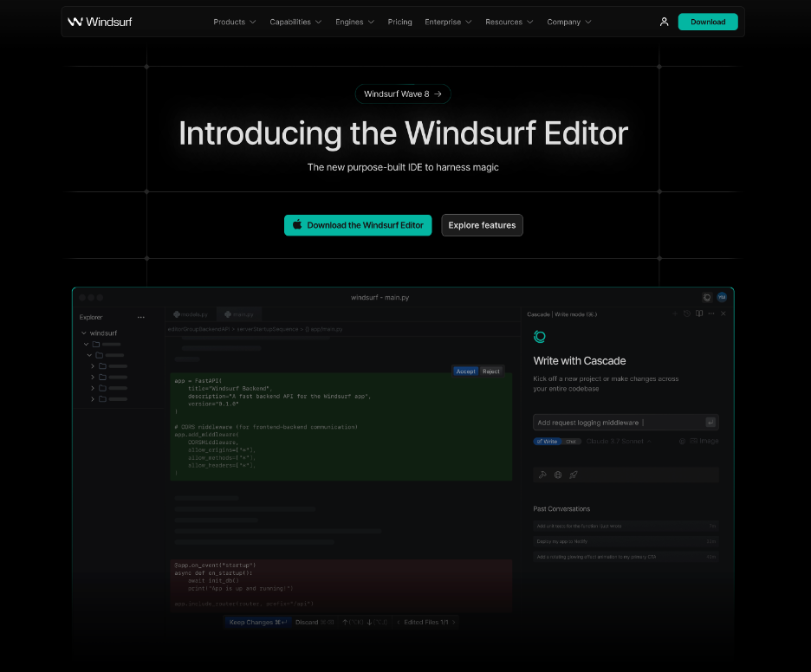
Task: Submit prompt with enter arrow icon
Action: tap(710, 423)
